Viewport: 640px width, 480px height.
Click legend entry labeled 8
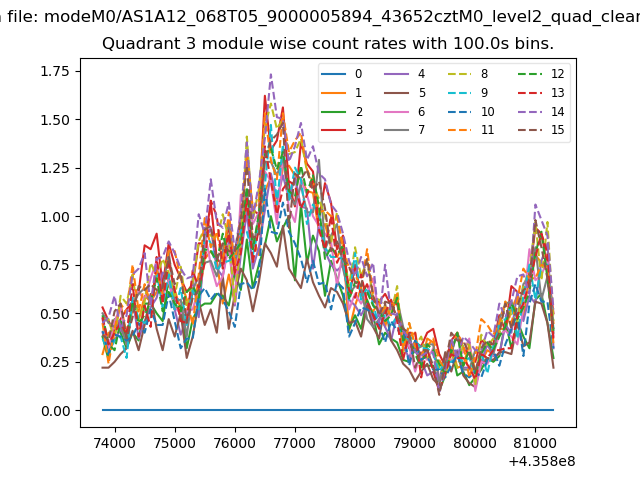[468, 74]
